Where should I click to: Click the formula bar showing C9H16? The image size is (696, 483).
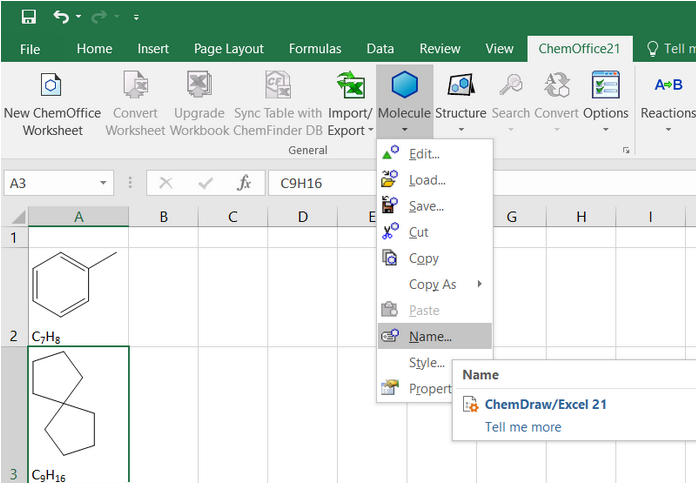323,183
